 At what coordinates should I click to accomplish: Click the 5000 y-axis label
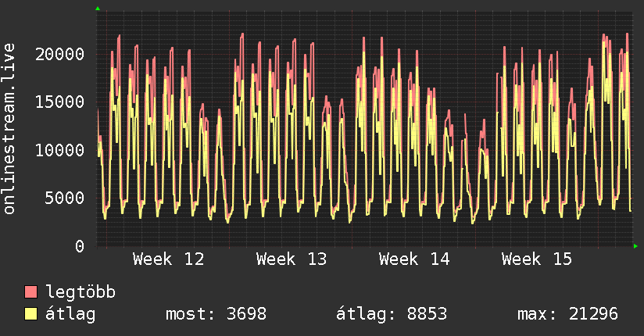coord(65,198)
